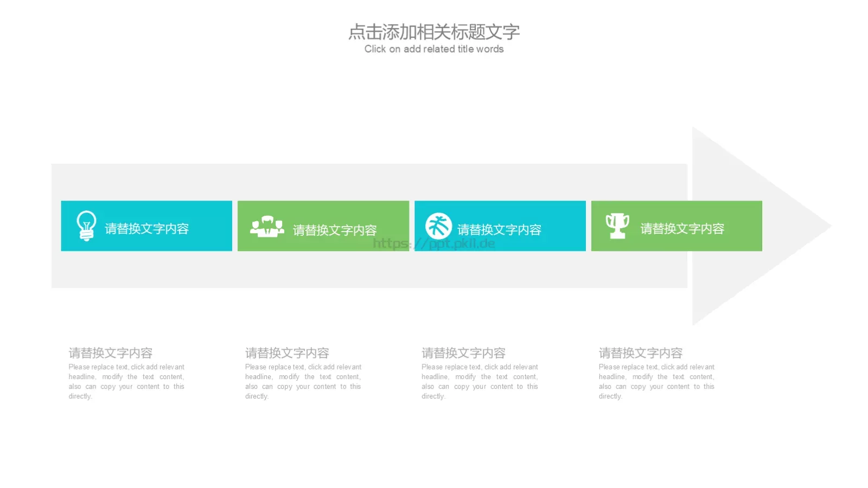Click the second green 请替换文字内容 bar
Image resolution: width=868 pixels, height=488 pixels.
pos(323,226)
